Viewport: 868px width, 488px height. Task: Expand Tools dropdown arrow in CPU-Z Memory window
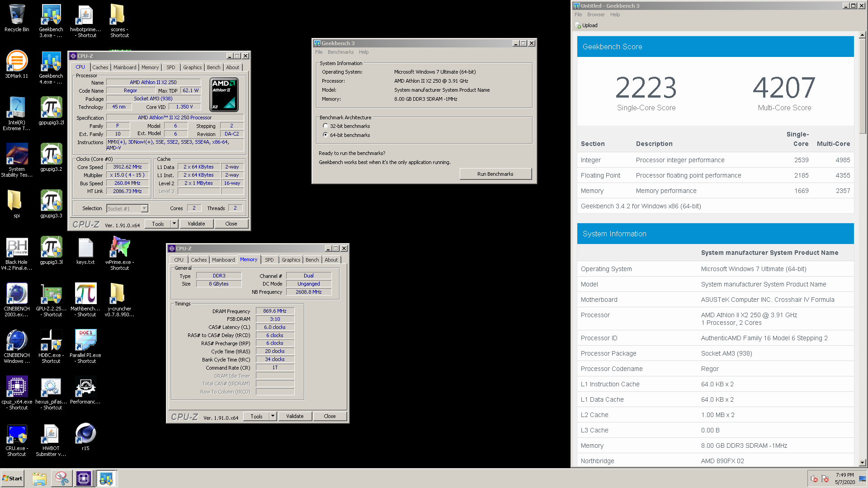coord(273,416)
